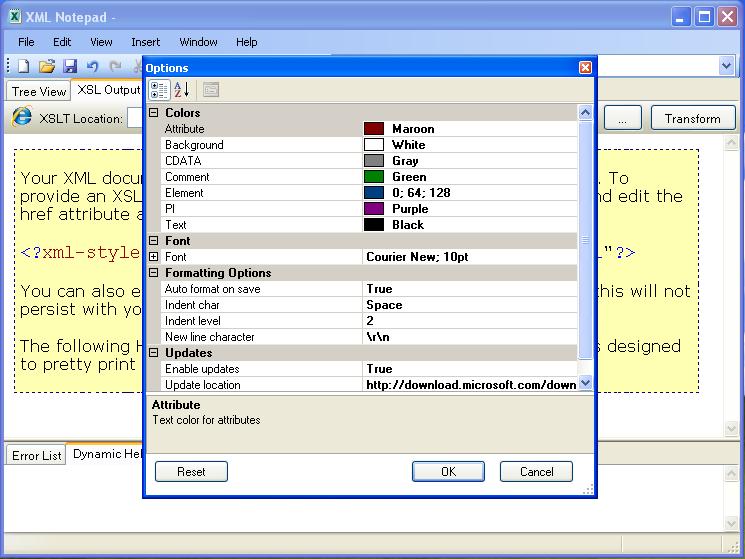Select the Element property row label
This screenshot has height=559, width=745.
(184, 193)
